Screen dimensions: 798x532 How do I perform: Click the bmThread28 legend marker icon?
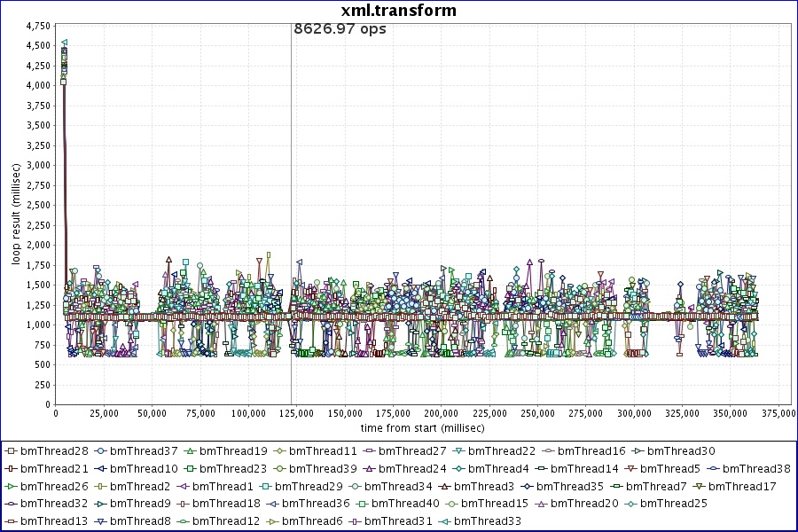click(x=11, y=451)
